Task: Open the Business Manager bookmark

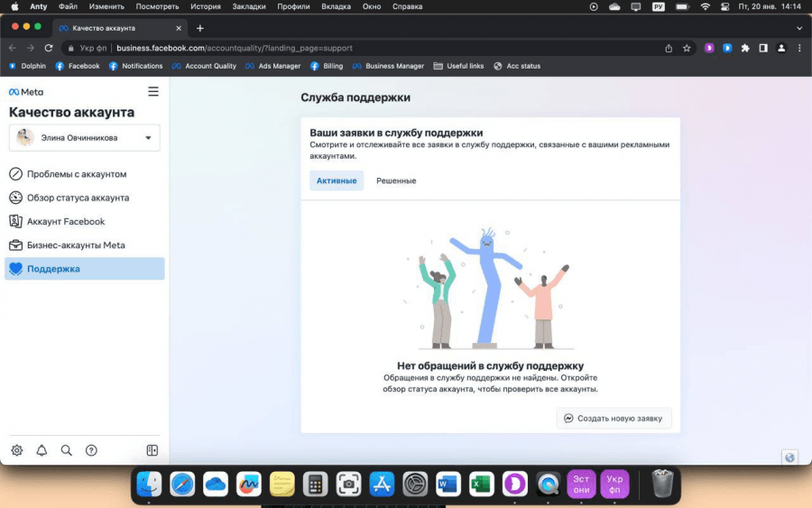Action: 388,66
